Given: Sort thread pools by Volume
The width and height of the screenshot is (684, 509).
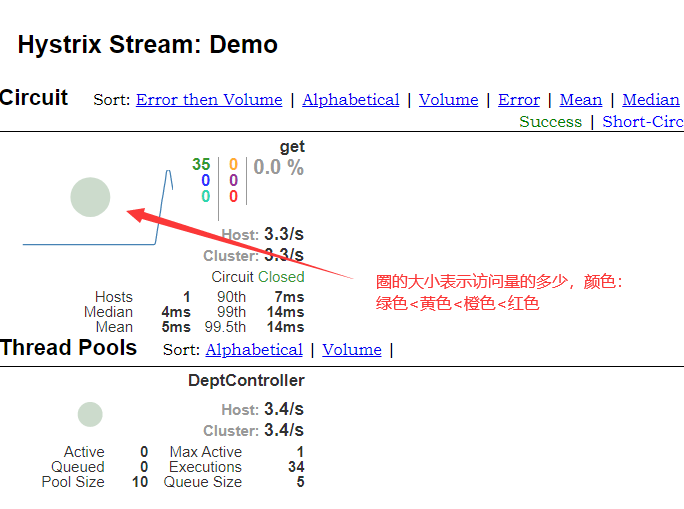Looking at the screenshot, I should click(x=352, y=349).
